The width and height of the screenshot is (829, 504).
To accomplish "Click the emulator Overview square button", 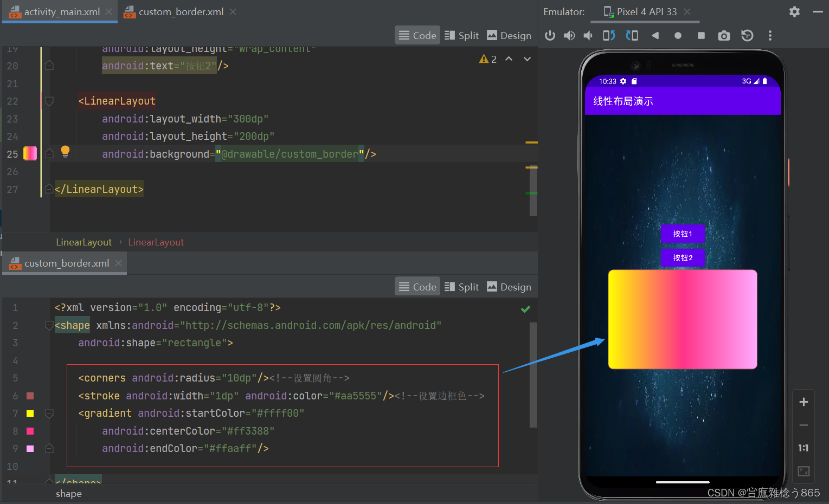I will (701, 35).
